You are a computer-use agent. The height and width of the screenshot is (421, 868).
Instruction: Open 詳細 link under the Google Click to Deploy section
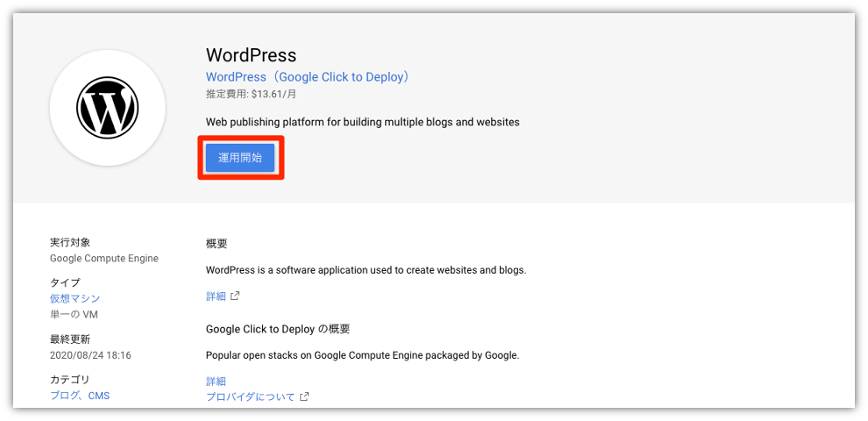216,382
